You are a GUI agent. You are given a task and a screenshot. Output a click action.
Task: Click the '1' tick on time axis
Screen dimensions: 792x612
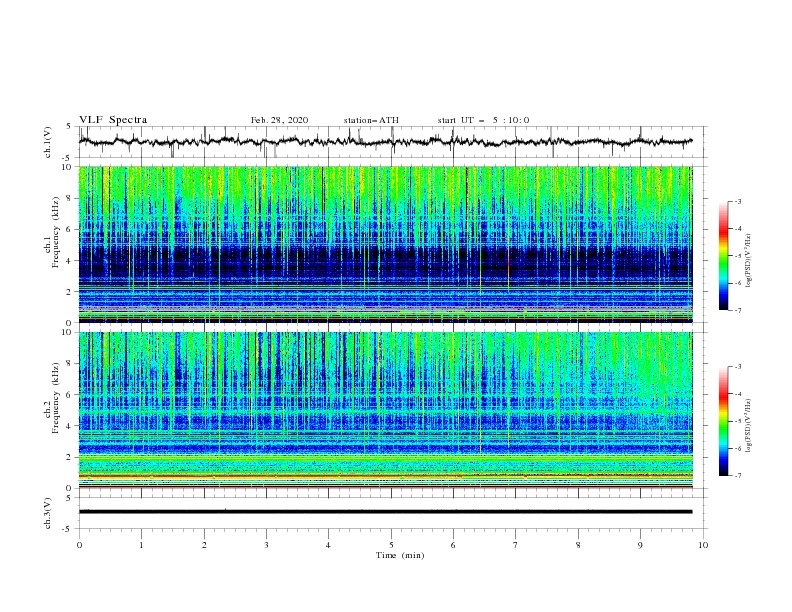(141, 545)
